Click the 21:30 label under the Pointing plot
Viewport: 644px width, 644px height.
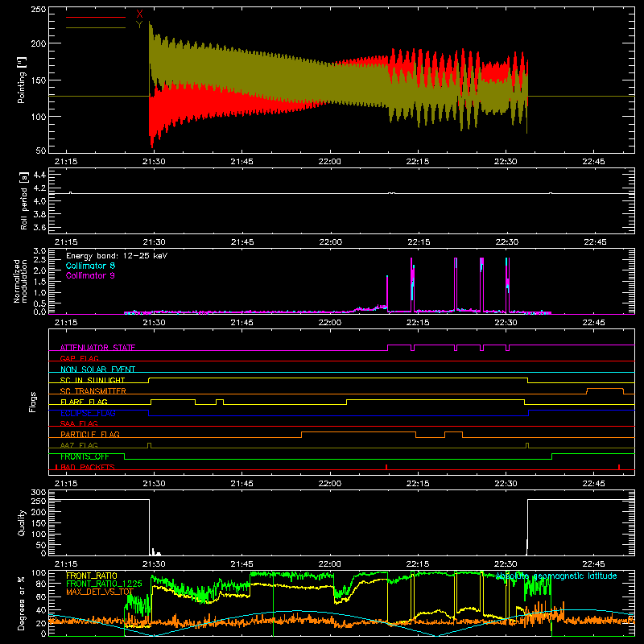(154, 162)
